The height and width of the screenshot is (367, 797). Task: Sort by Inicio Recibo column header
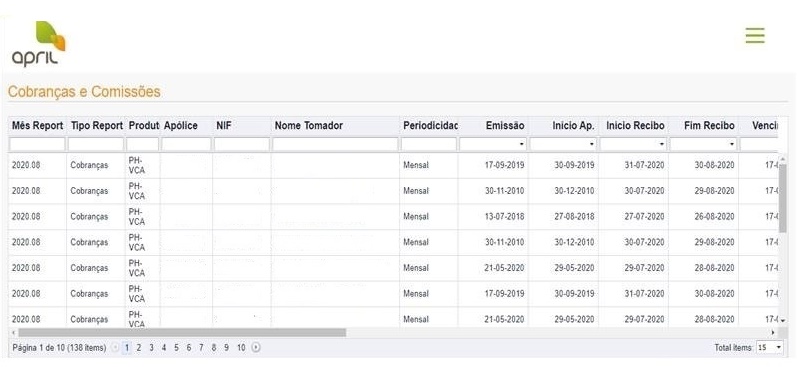click(634, 126)
